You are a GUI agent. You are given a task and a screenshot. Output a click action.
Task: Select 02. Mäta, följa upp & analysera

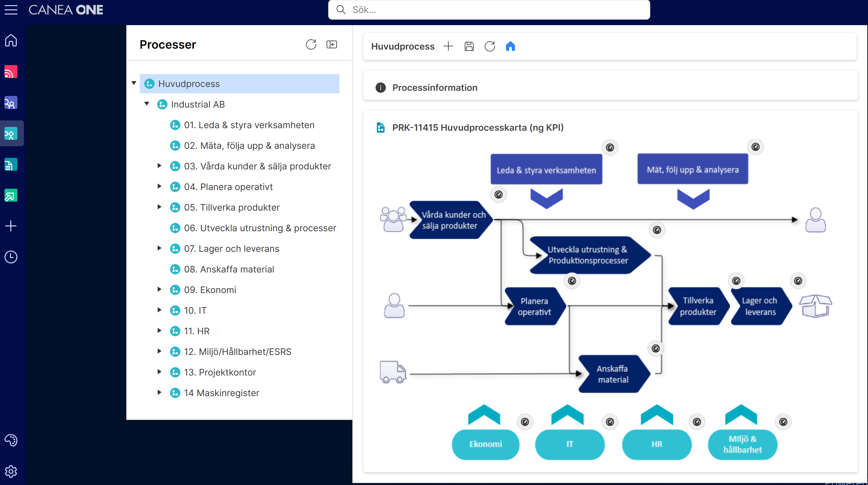pos(249,146)
